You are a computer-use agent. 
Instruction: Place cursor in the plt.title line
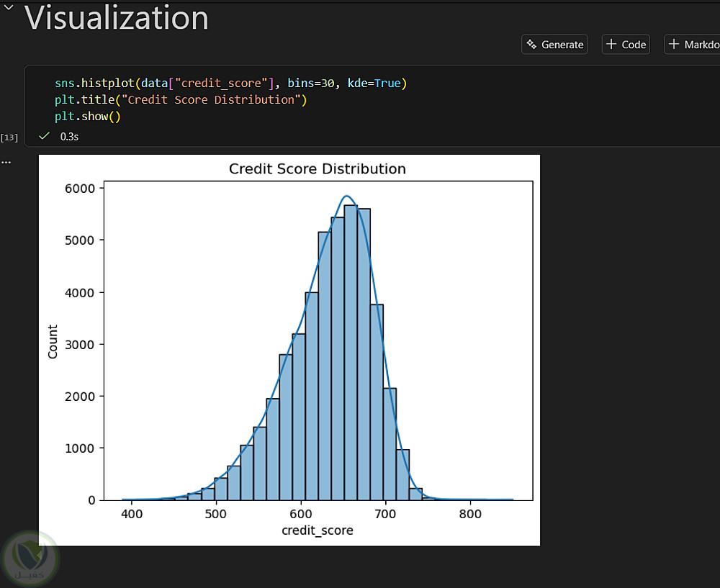(x=180, y=99)
